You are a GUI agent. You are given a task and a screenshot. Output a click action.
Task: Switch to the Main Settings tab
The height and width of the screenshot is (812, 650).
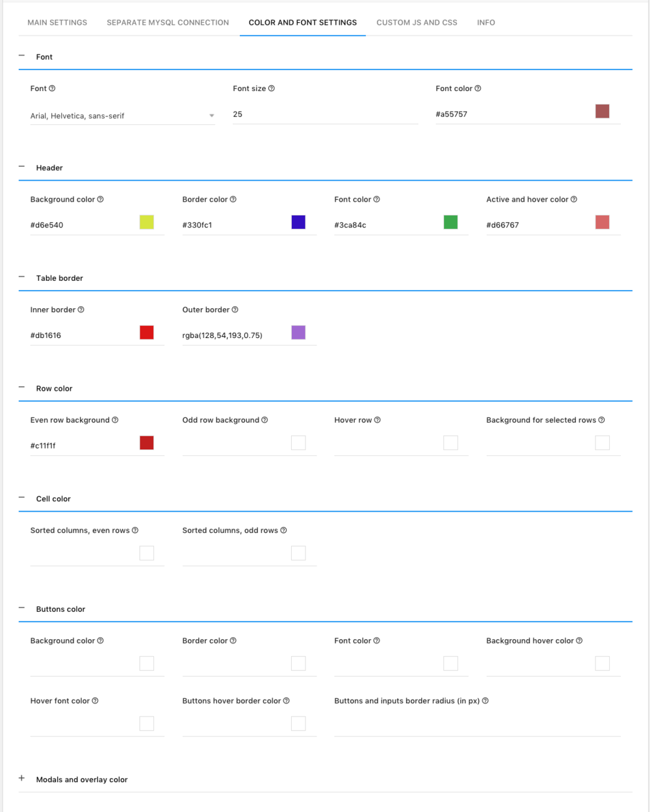click(57, 23)
